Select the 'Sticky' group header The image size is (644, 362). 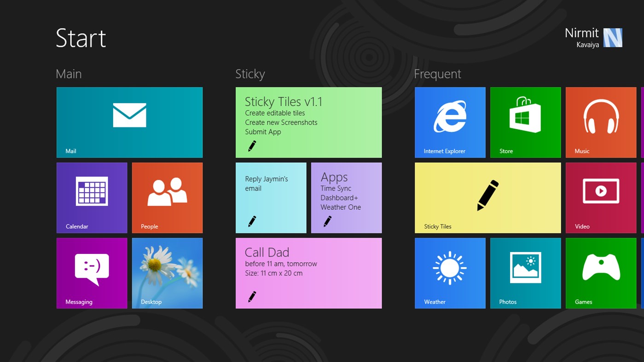point(250,74)
